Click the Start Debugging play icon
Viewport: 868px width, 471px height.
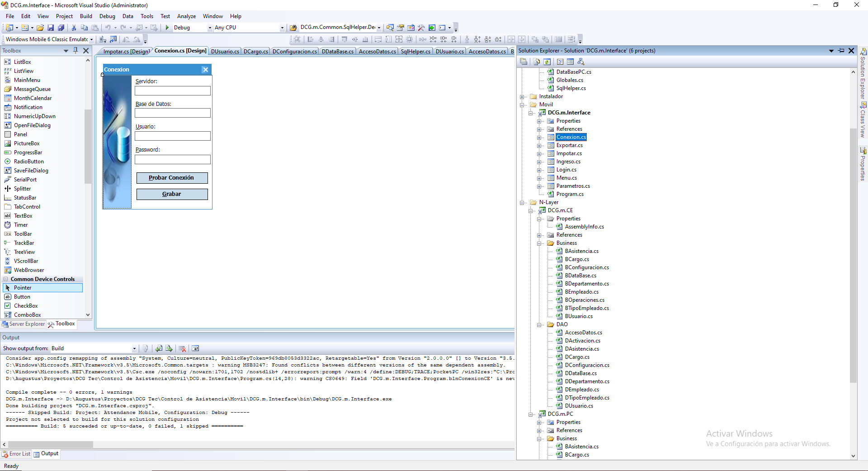167,28
